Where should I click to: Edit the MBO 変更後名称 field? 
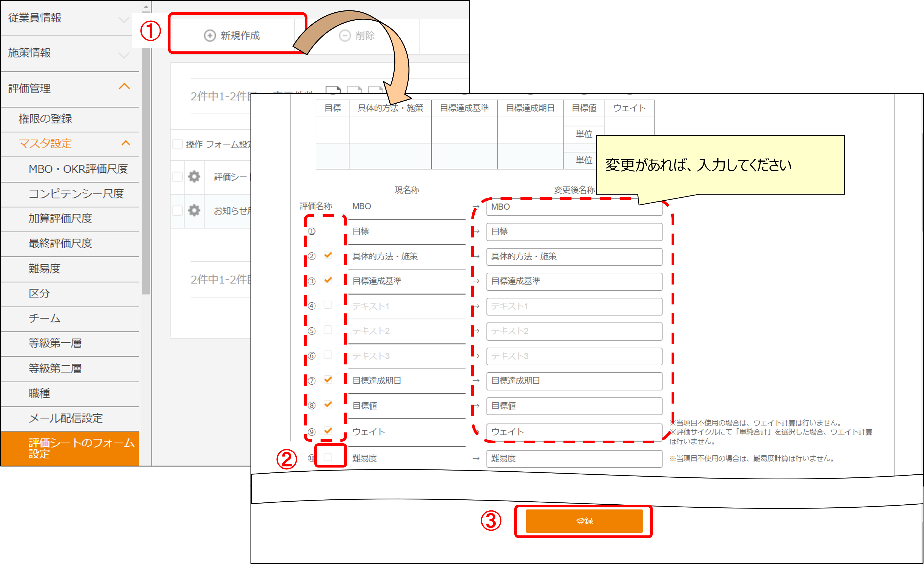(574, 207)
